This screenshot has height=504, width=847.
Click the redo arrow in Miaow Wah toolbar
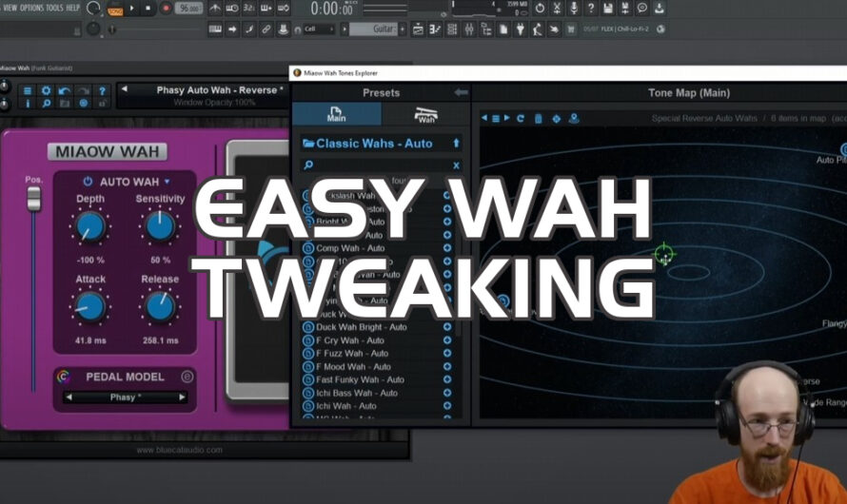83,90
